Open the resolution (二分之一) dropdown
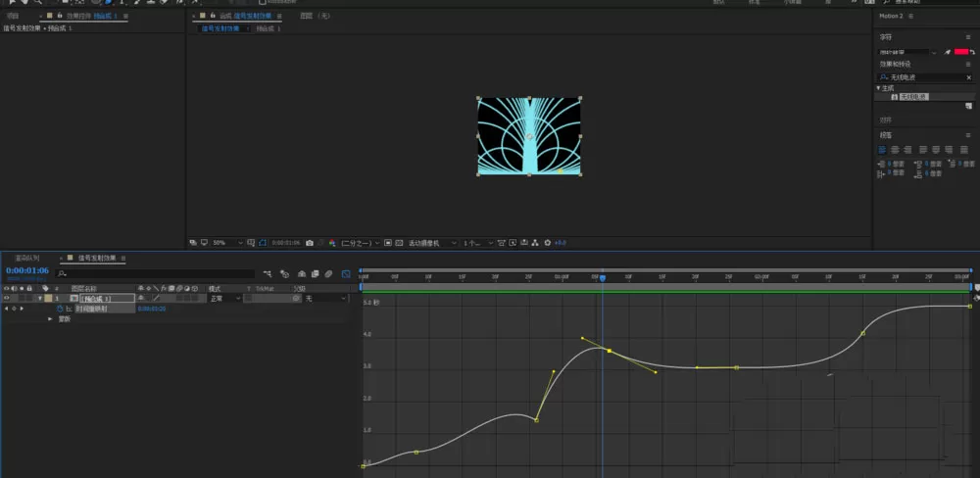This screenshot has height=478, width=980. click(x=361, y=243)
